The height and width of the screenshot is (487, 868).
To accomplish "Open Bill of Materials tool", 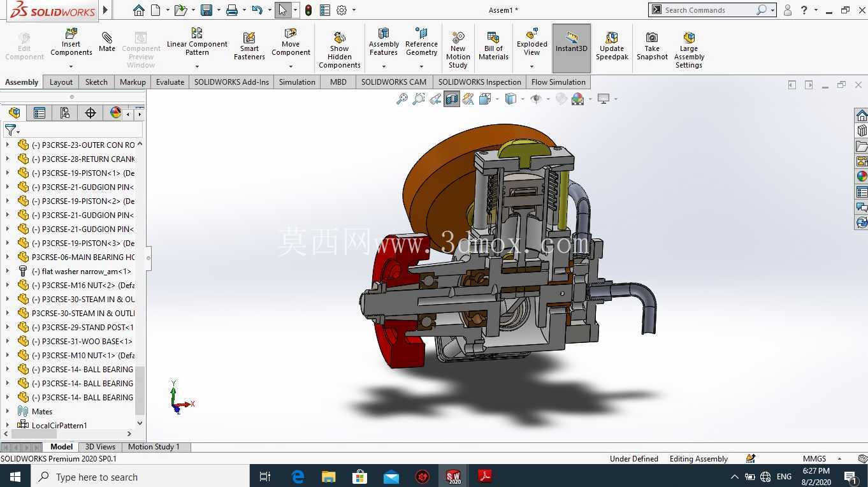I will coord(493,46).
